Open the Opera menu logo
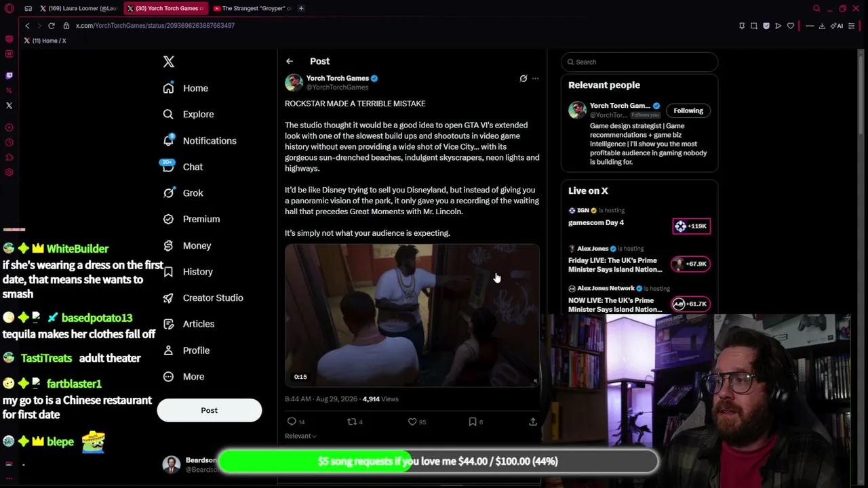This screenshot has height=488, width=868. tap(9, 8)
